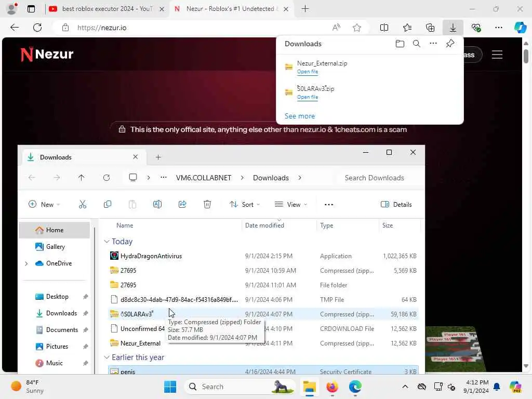Click the Nezur logo

click(47, 54)
